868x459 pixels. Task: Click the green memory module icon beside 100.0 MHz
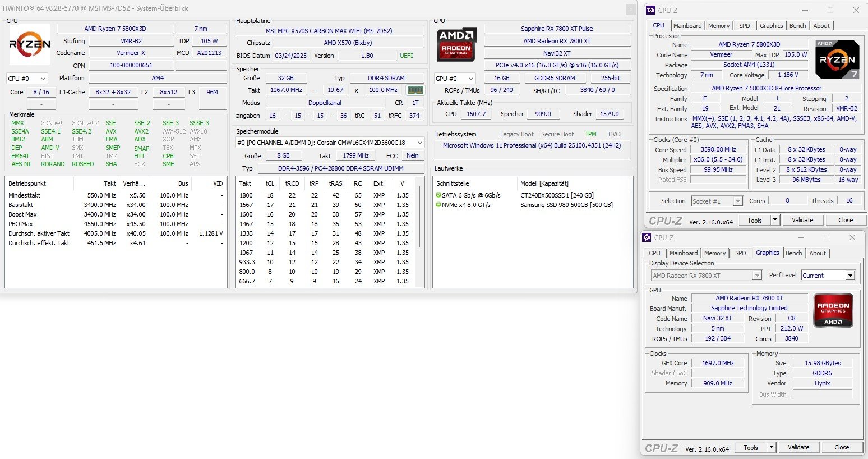click(415, 90)
